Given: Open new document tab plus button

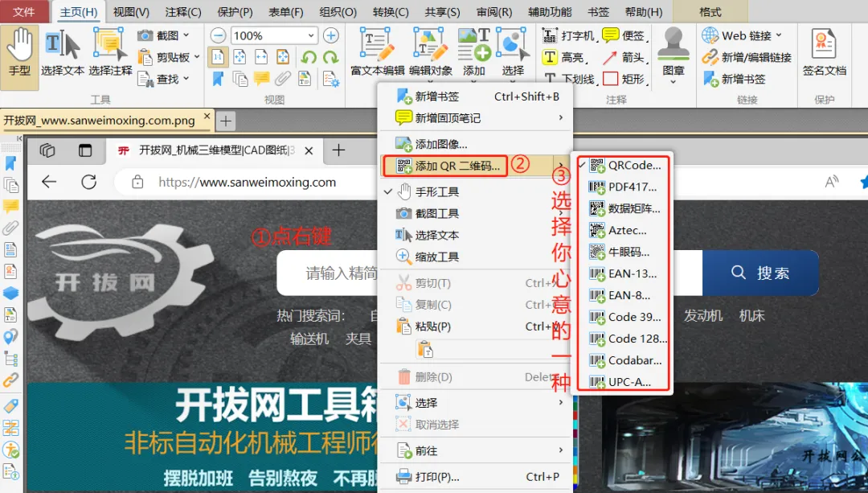Looking at the screenshot, I should (x=226, y=121).
